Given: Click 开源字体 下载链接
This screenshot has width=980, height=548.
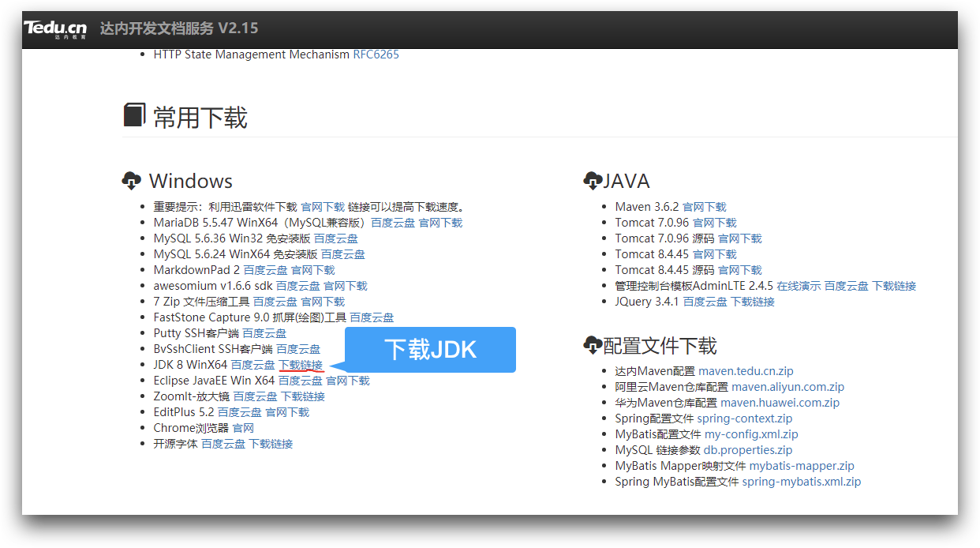Looking at the screenshot, I should pyautogui.click(x=271, y=444).
